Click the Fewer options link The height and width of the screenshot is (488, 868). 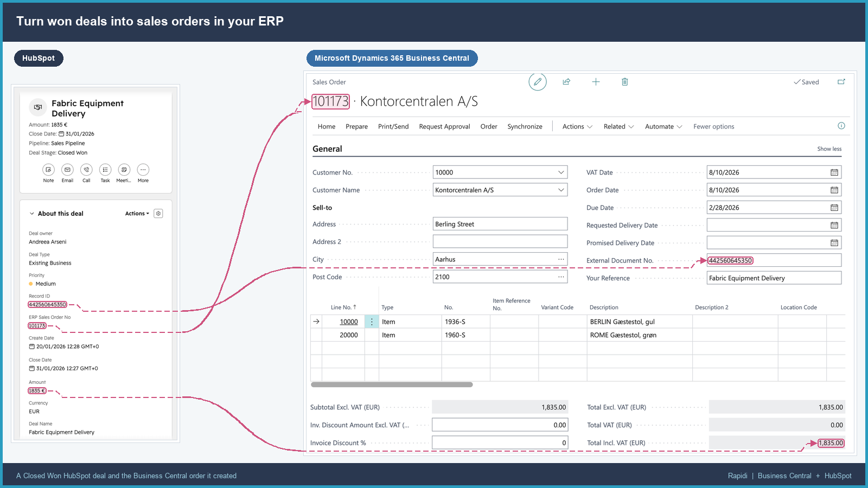713,126
